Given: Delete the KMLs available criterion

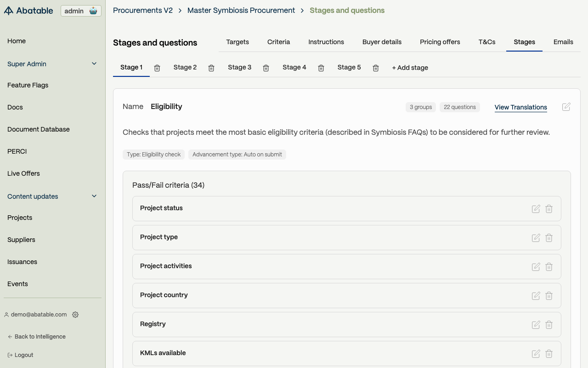Looking at the screenshot, I should click(x=549, y=354).
